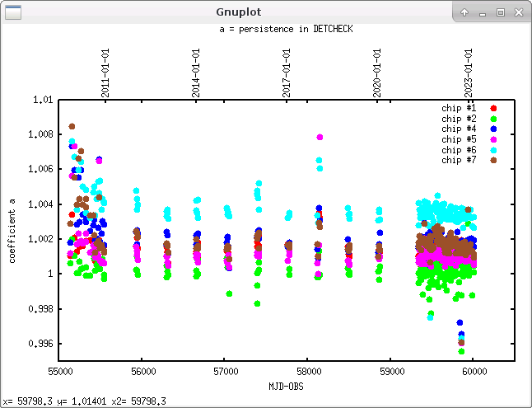The height and width of the screenshot is (408, 532).
Task: Open the window menu icon in title bar
Action: point(13,12)
